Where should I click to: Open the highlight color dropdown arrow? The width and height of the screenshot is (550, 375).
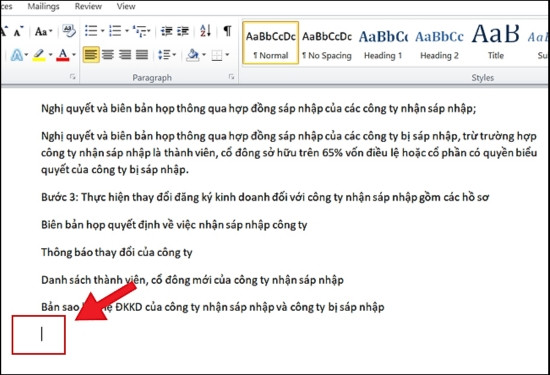(50, 55)
